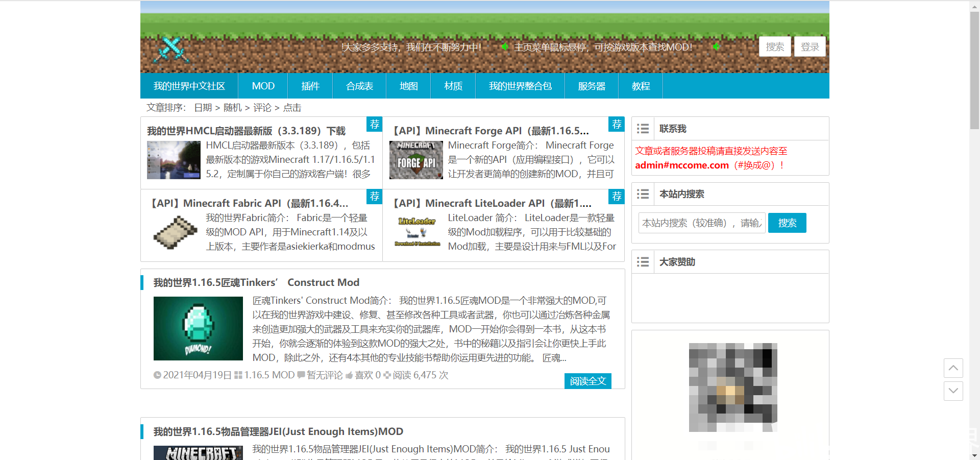
Task: Open the 登录 login page
Action: point(810,46)
